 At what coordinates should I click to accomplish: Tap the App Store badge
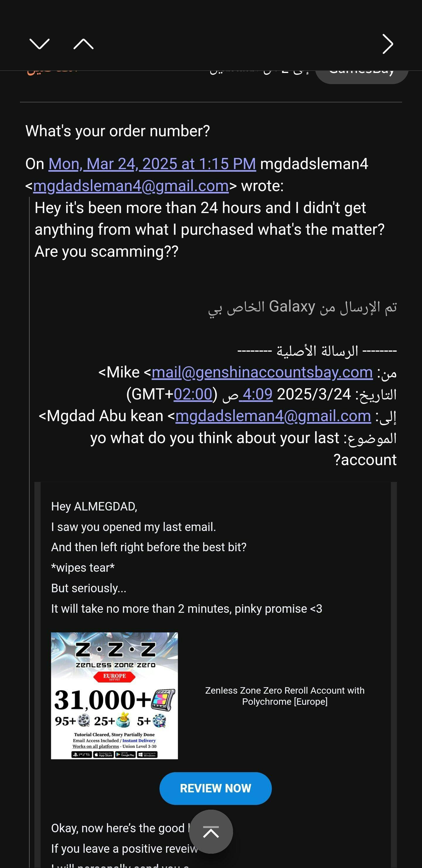(103, 755)
